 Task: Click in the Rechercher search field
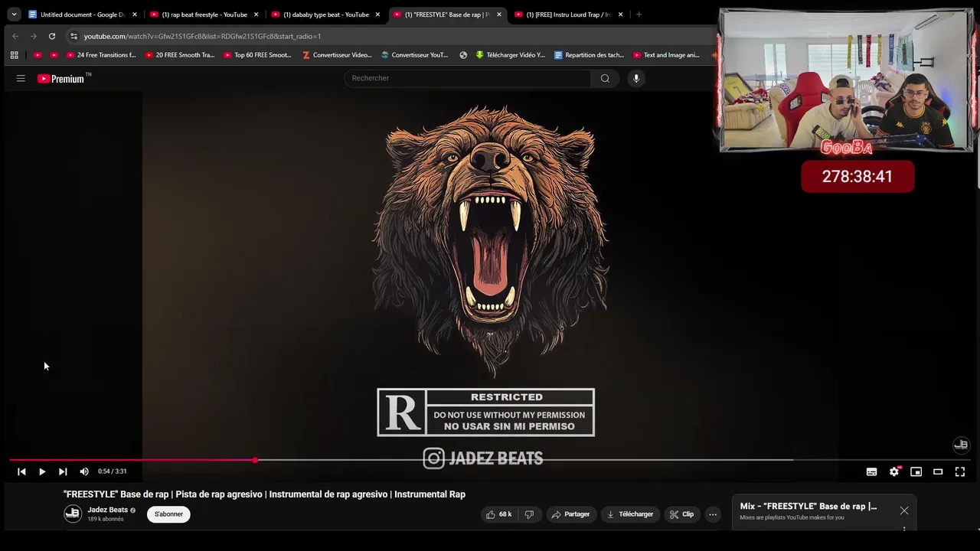click(467, 78)
